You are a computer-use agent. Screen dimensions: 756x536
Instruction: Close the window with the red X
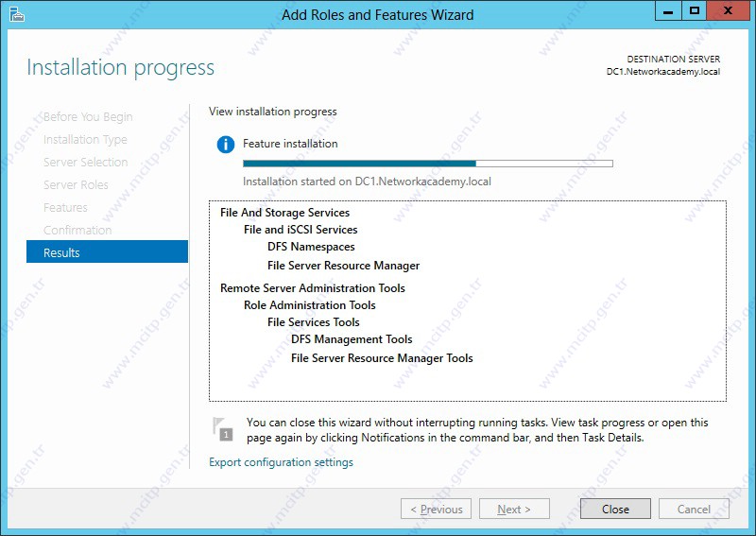pos(728,11)
